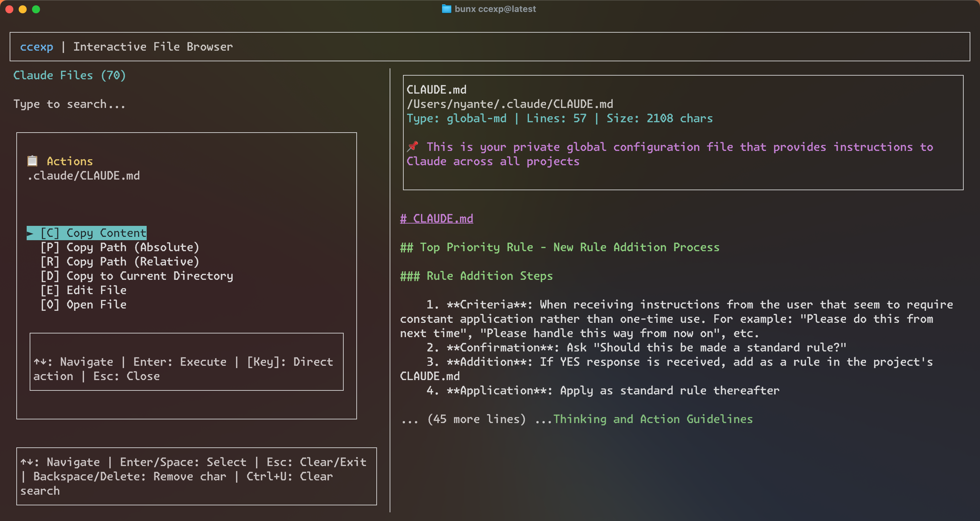Click the CLAUDE.md filename in preview header
Image resolution: width=980 pixels, height=521 pixels.
coord(436,89)
